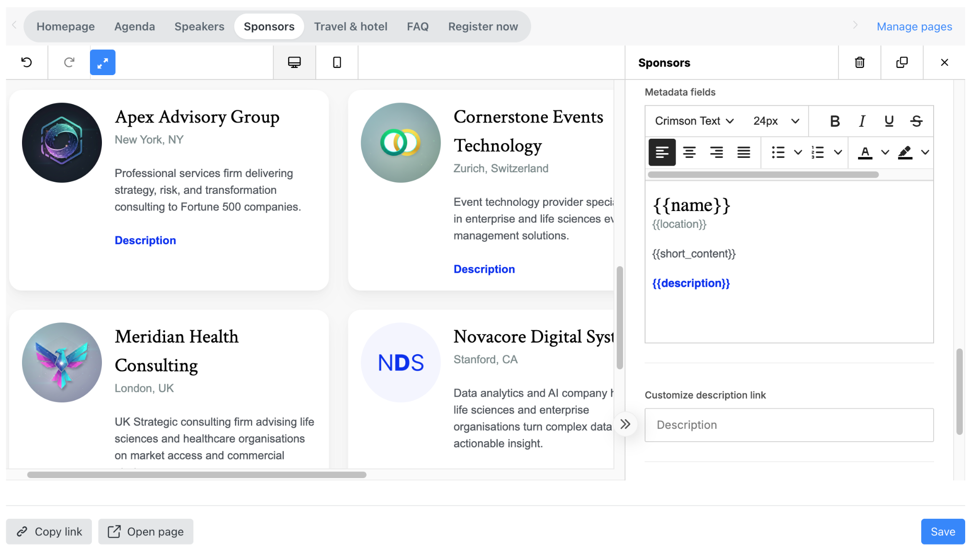Undo the last change

click(x=27, y=62)
